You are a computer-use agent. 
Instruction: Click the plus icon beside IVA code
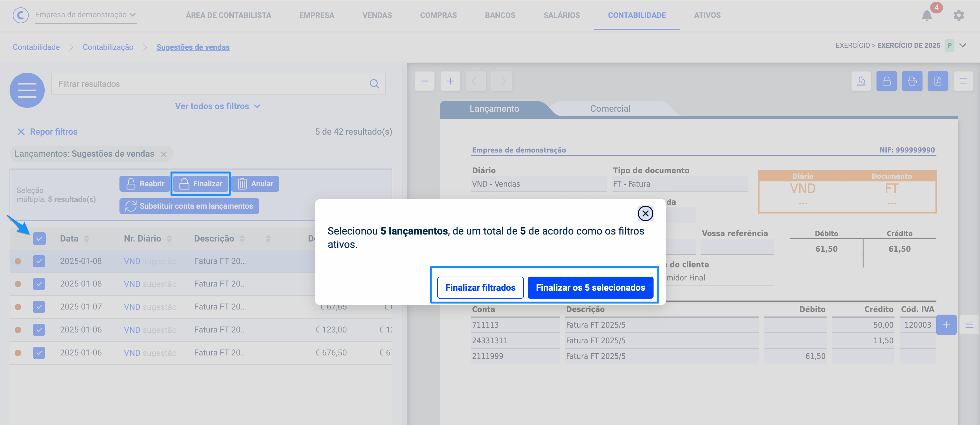[946, 325]
